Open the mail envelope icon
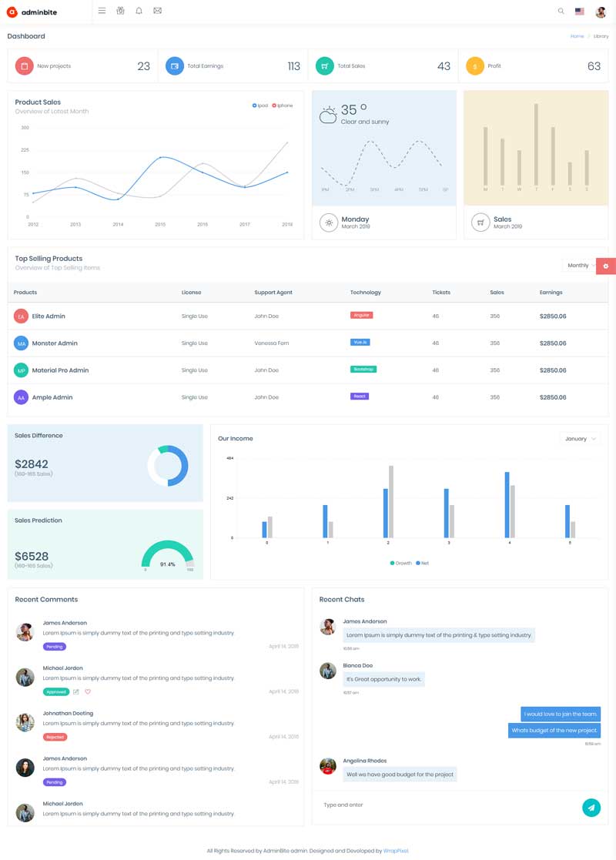This screenshot has height=860, width=616. pos(157,11)
